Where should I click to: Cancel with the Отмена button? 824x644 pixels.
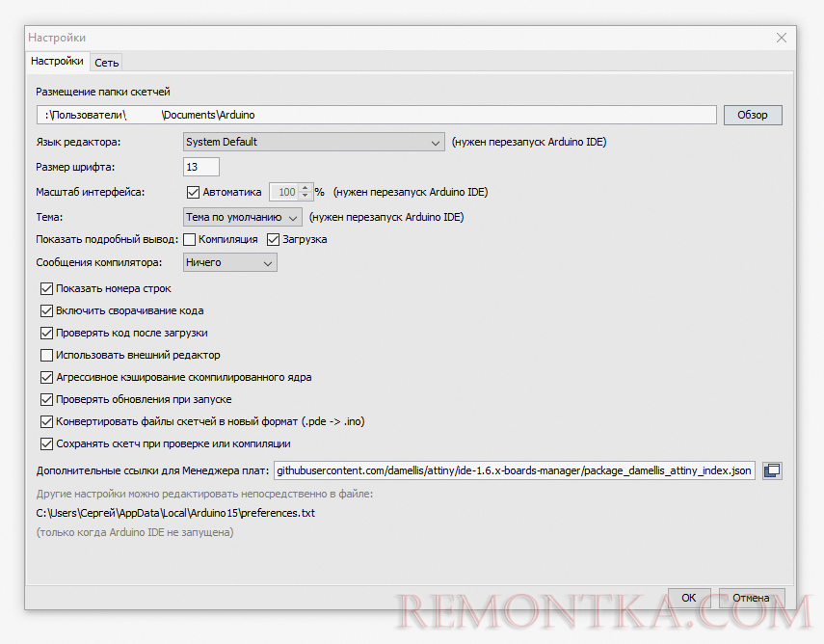(x=751, y=598)
